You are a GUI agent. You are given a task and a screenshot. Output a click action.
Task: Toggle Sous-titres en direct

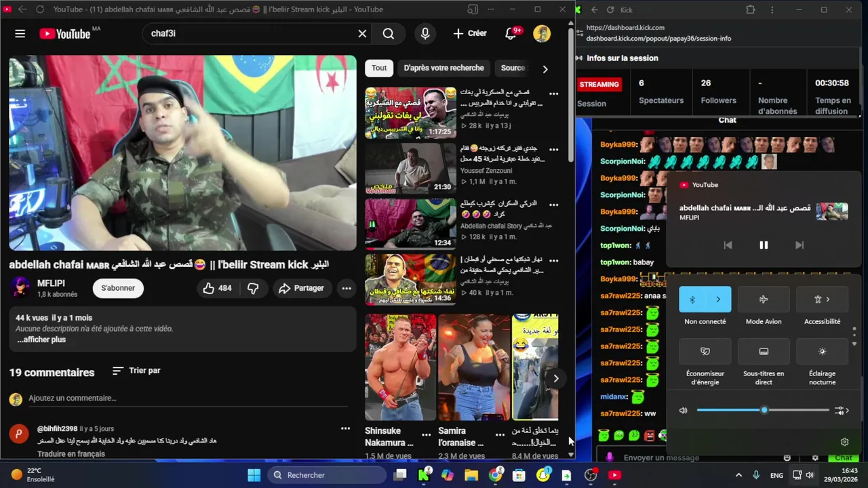click(x=764, y=351)
